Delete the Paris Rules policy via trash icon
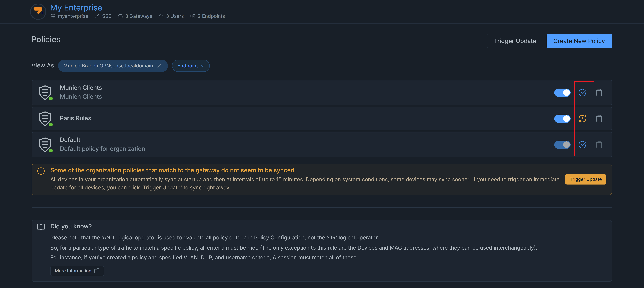 (x=599, y=119)
